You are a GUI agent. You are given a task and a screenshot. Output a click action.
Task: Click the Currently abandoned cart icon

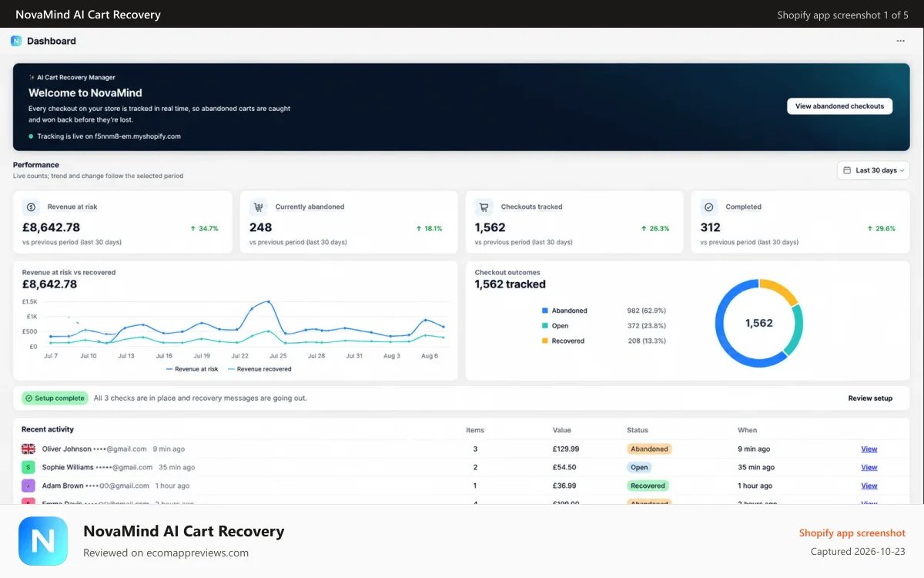259,207
